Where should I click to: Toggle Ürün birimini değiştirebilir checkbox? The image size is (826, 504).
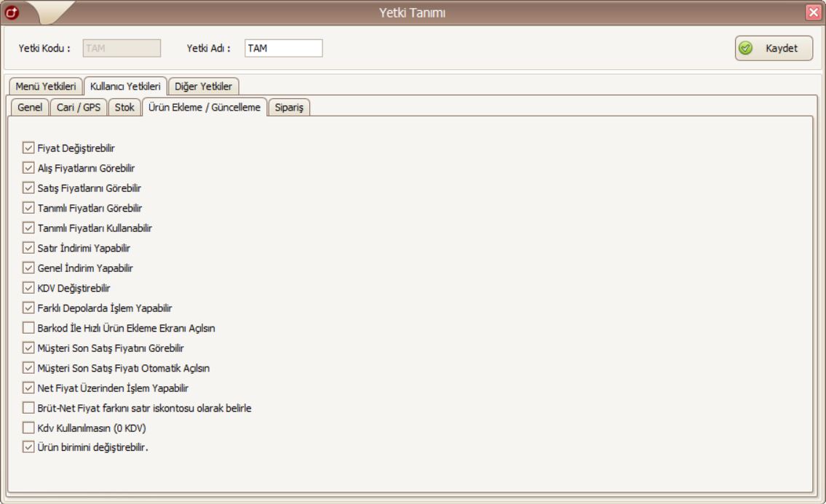28,447
